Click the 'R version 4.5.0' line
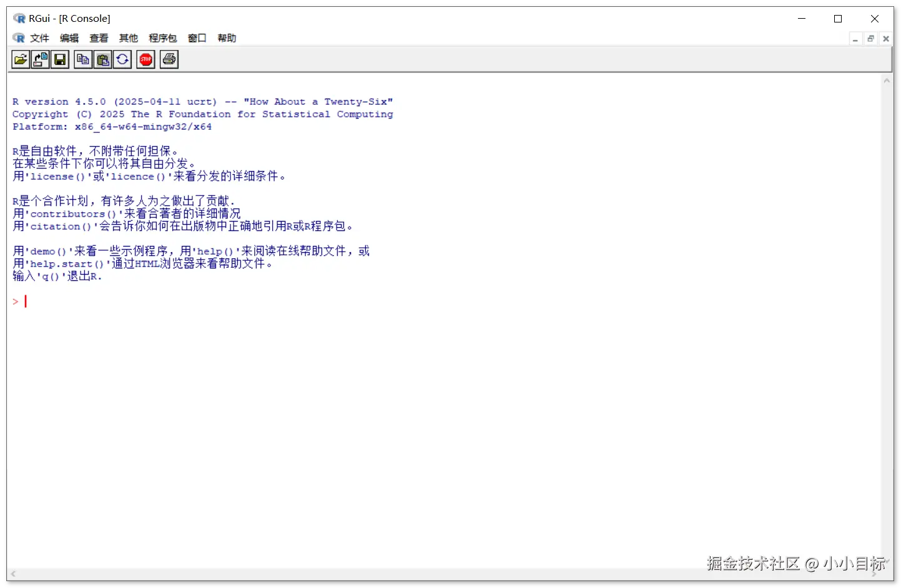Image resolution: width=901 pixels, height=588 pixels. pyautogui.click(x=202, y=102)
